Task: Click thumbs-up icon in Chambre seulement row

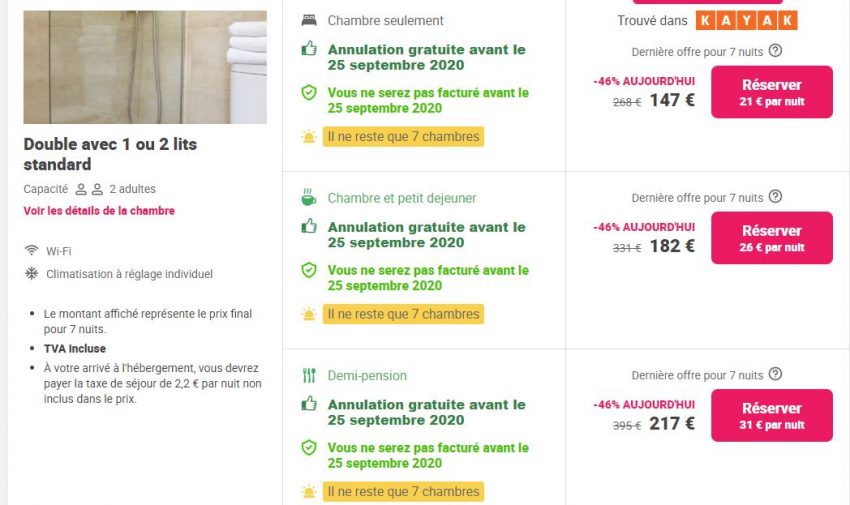Action: coord(309,49)
